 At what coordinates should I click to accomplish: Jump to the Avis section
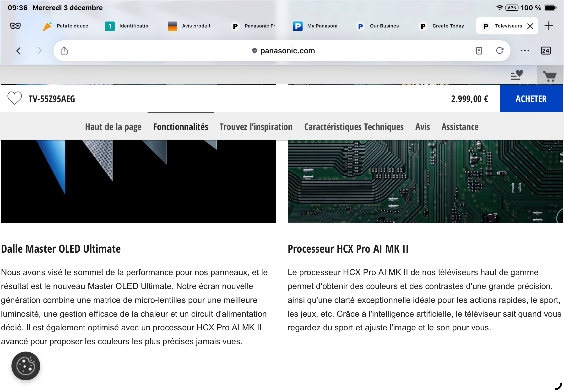pos(422,127)
